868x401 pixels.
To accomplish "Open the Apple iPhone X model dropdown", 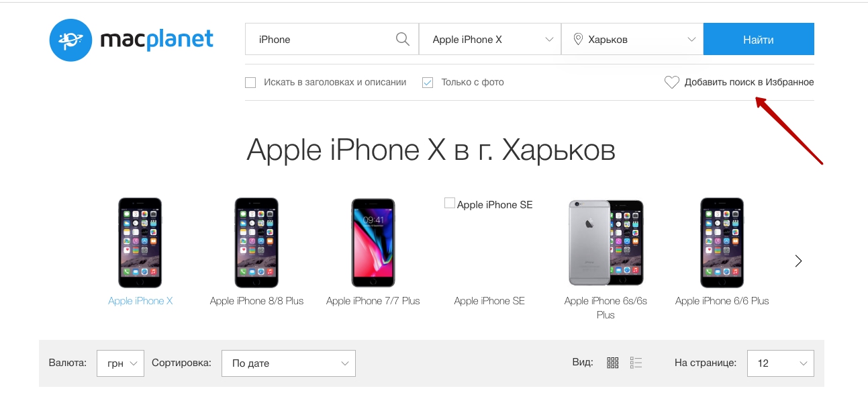I will pyautogui.click(x=490, y=39).
